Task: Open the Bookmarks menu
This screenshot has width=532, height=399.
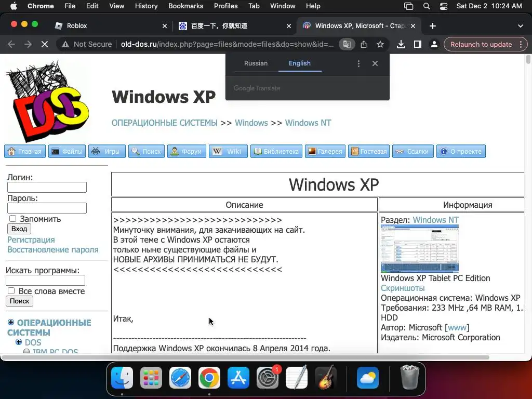Action: [185, 6]
